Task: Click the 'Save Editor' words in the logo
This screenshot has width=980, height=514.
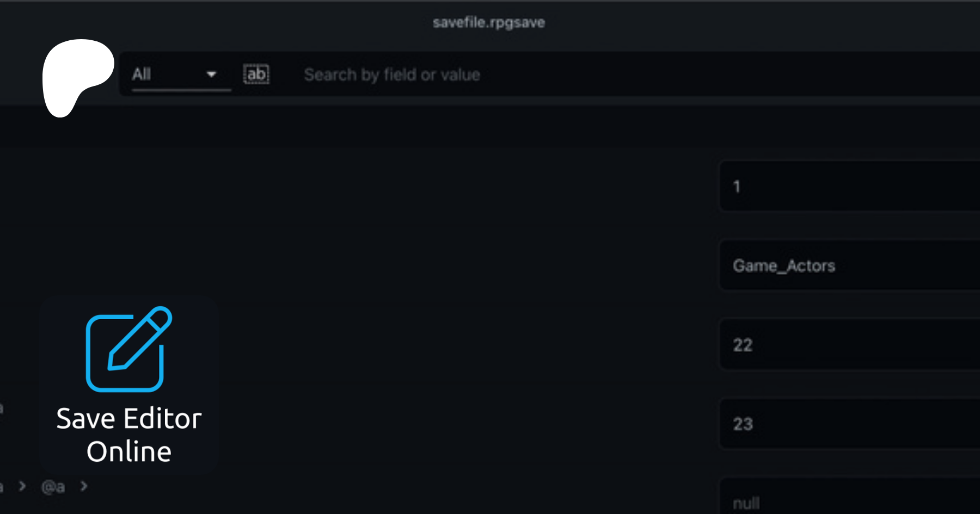Action: pos(129,419)
